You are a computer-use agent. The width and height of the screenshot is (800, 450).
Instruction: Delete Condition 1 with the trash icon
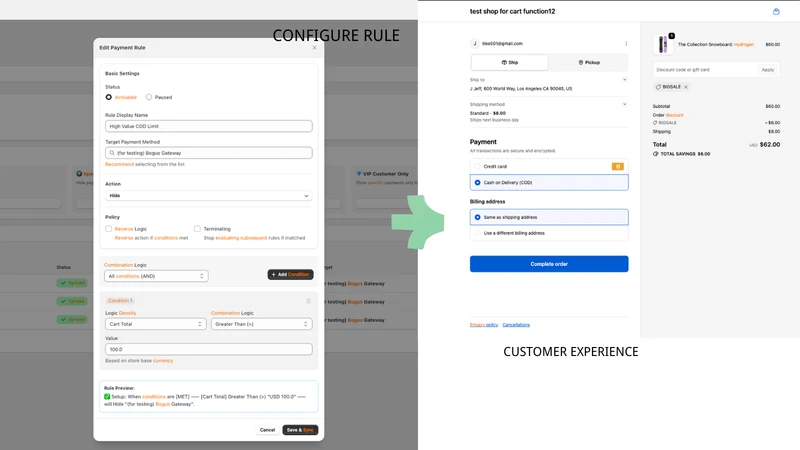click(x=308, y=301)
